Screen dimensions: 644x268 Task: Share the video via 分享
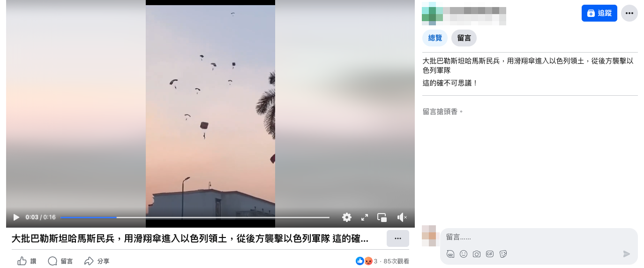[x=97, y=261]
